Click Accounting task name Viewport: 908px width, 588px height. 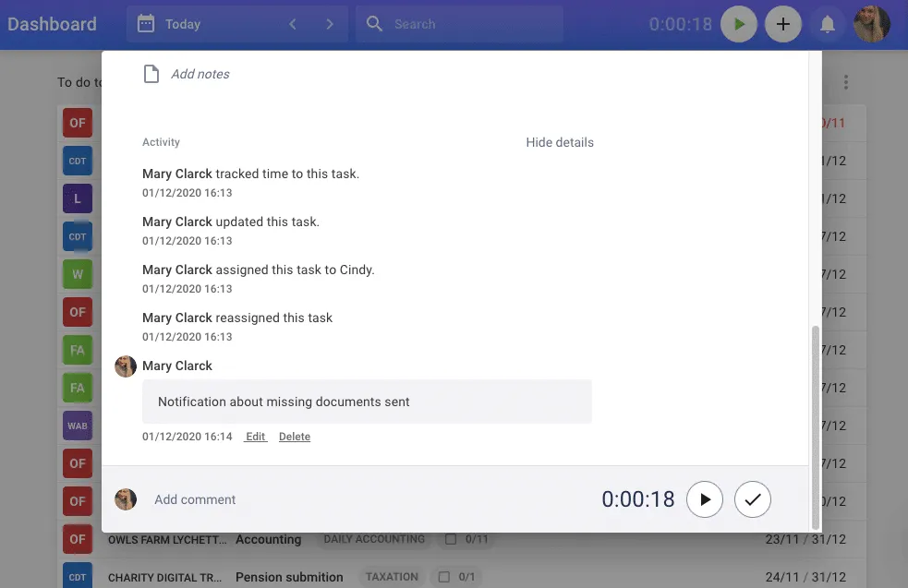click(x=268, y=539)
